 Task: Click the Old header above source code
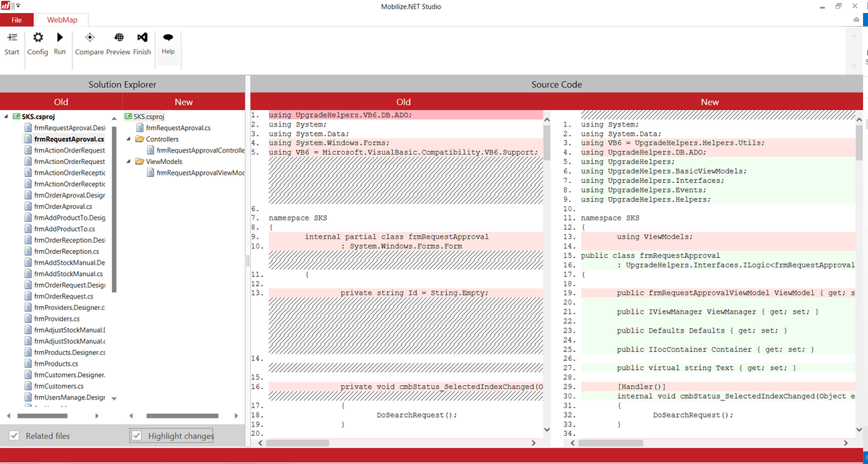(x=404, y=102)
